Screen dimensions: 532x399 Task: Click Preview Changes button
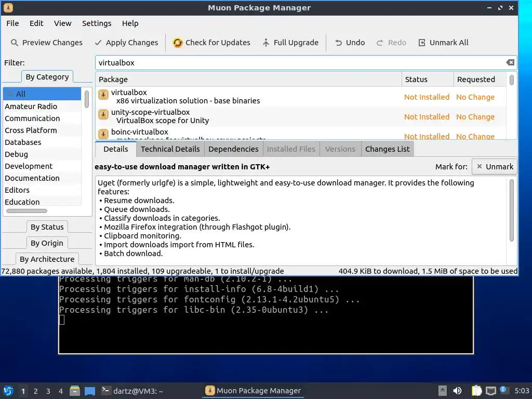click(x=46, y=43)
